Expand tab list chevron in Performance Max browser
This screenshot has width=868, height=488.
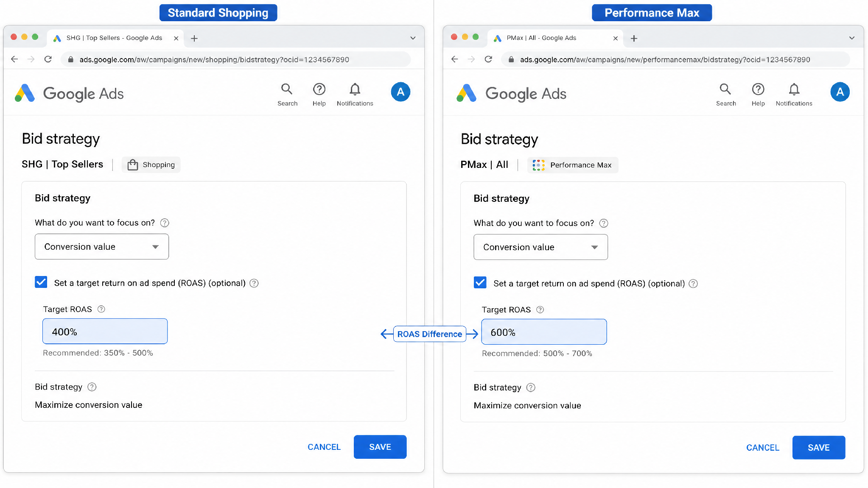852,38
